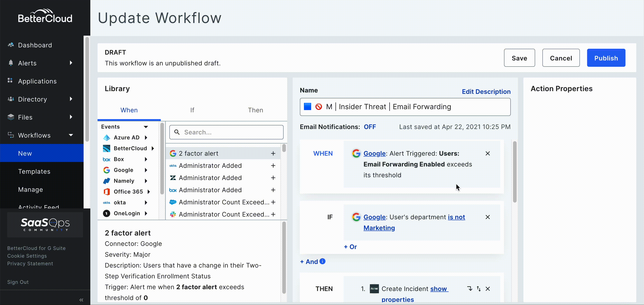Click the Marketing value link
The height and width of the screenshot is (305, 644).
[379, 228]
